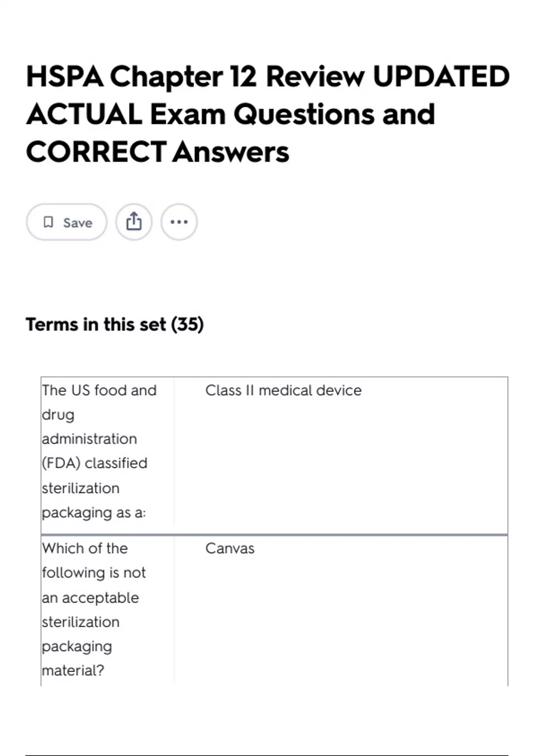Click 'Which of the' question text

[85, 548]
